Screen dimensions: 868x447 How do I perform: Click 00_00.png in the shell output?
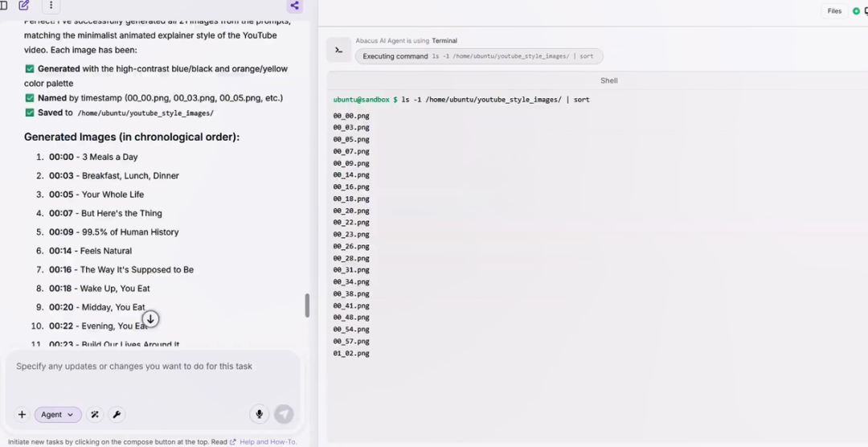pos(351,116)
